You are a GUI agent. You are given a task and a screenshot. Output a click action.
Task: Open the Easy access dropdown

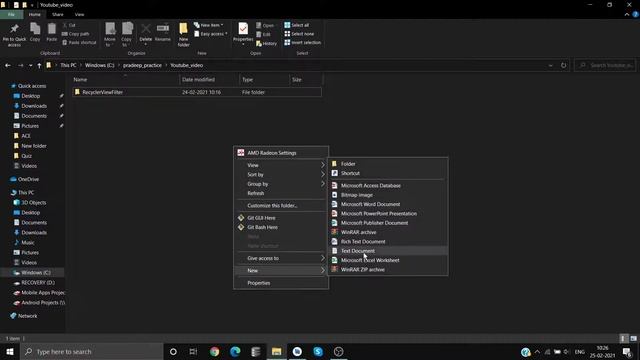click(211, 34)
